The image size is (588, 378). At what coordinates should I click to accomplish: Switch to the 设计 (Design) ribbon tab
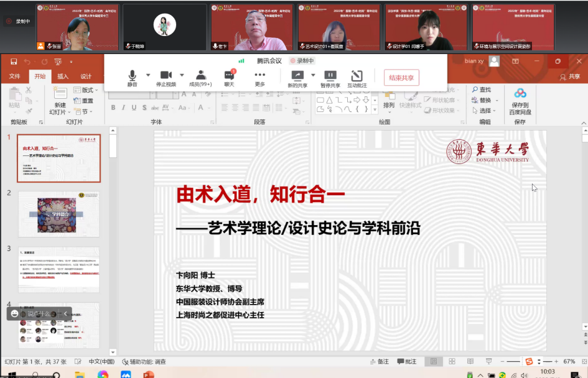(86, 76)
